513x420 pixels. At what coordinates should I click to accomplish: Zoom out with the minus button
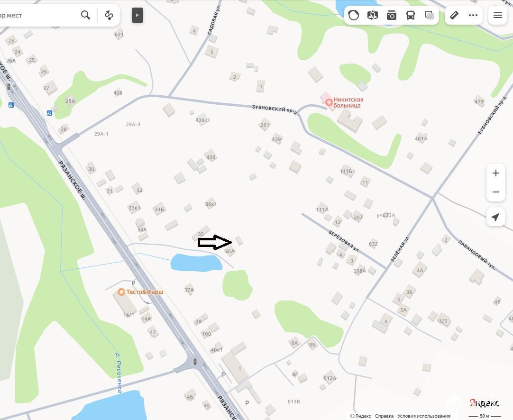pos(495,192)
